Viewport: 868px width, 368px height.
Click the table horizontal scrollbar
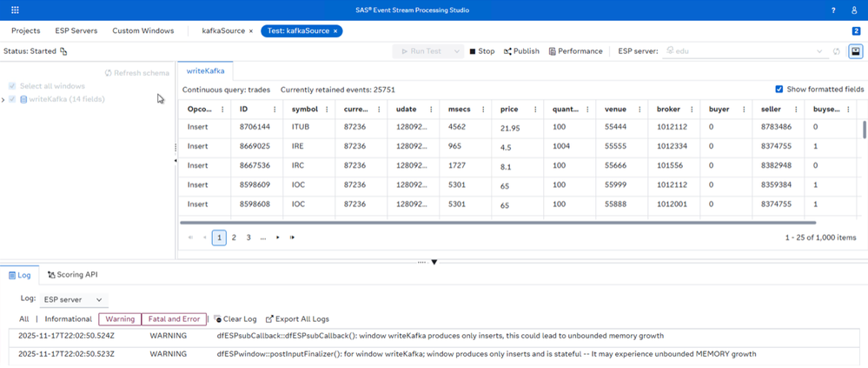(498, 222)
